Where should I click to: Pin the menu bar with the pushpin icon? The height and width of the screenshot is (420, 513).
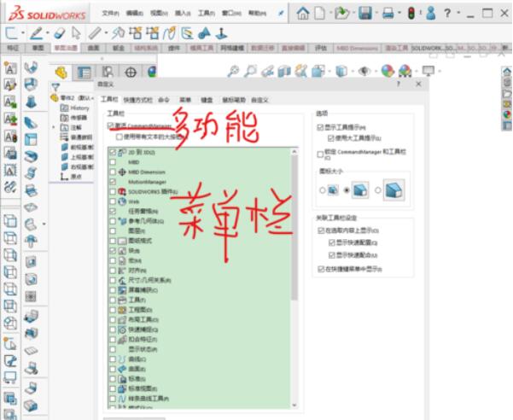(281, 14)
